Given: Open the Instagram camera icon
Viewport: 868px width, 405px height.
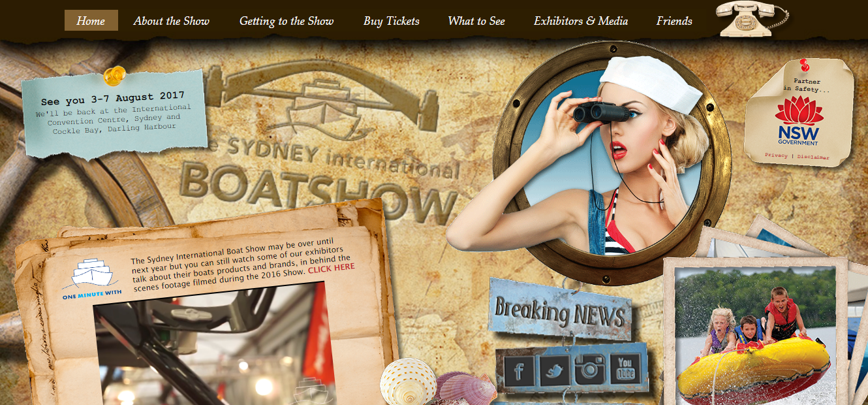Looking at the screenshot, I should [x=590, y=370].
